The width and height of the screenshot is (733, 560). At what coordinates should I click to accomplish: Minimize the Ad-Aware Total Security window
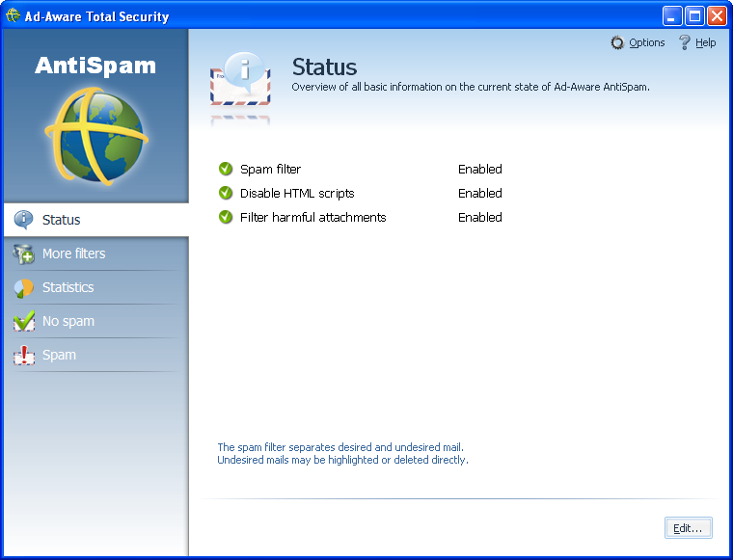pos(672,16)
